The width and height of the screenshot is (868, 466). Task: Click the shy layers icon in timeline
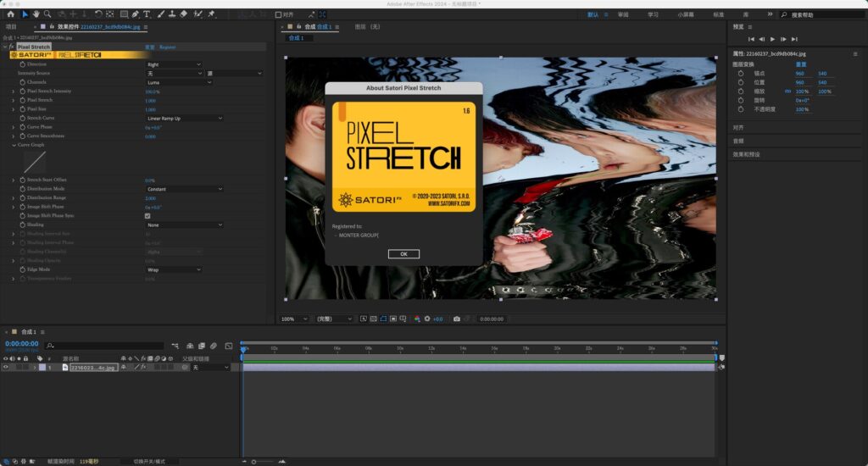click(190, 346)
